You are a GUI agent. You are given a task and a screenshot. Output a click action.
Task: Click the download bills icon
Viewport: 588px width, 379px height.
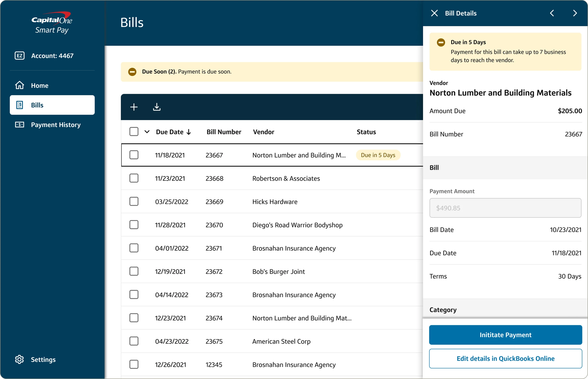point(157,107)
